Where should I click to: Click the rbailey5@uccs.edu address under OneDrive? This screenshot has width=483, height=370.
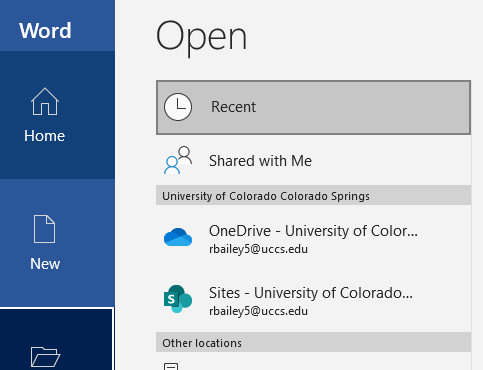(258, 249)
